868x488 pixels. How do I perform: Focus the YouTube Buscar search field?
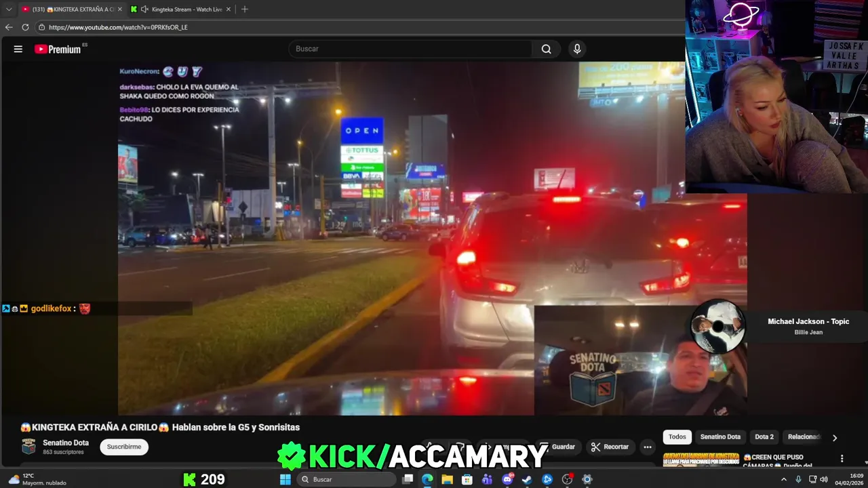point(411,49)
